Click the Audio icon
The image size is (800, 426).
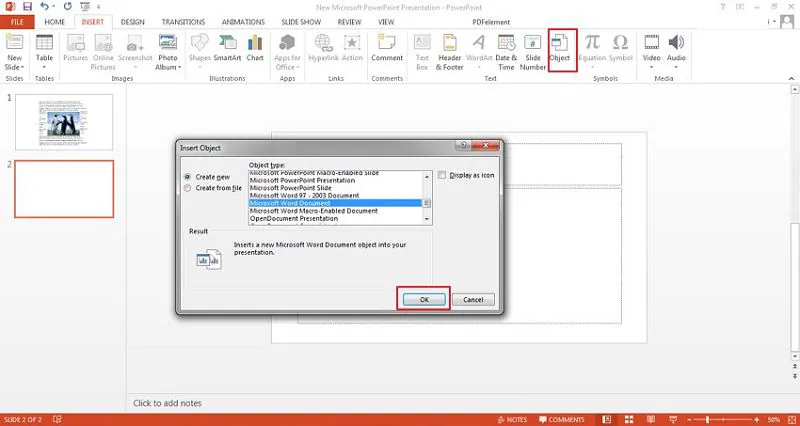(676, 44)
